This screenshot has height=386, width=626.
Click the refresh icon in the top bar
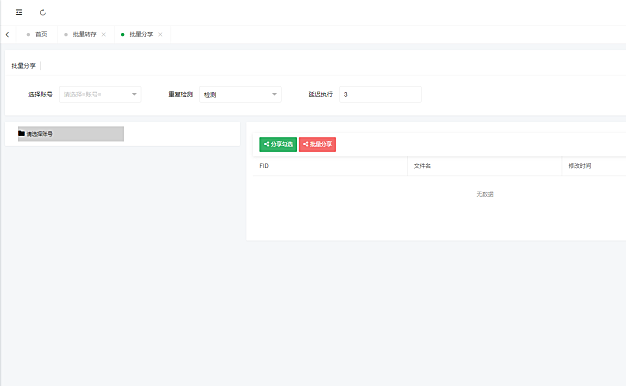43,12
